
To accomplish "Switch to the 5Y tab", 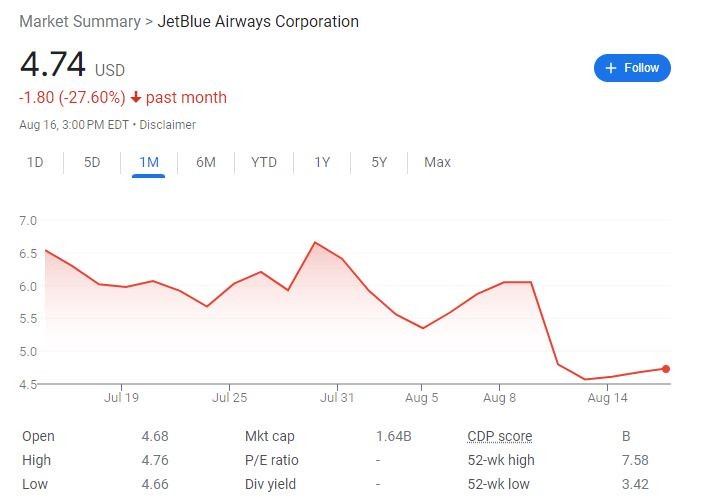I will (379, 162).
